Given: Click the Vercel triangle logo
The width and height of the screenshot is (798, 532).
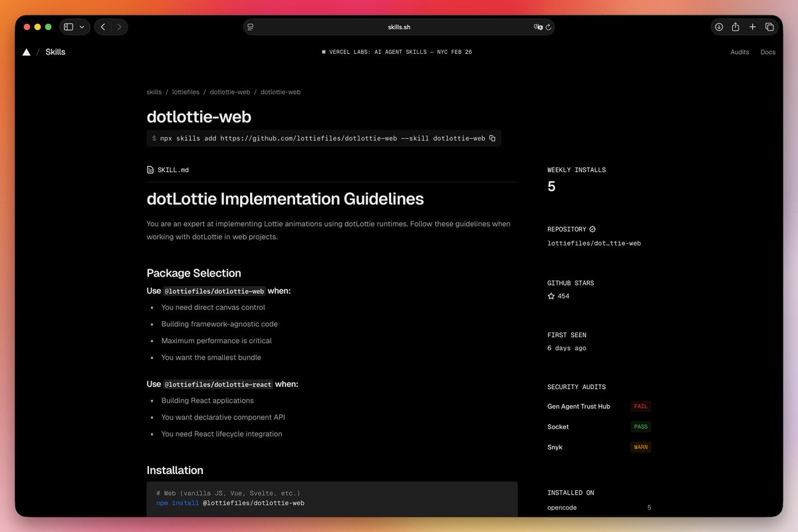Looking at the screenshot, I should click(27, 52).
